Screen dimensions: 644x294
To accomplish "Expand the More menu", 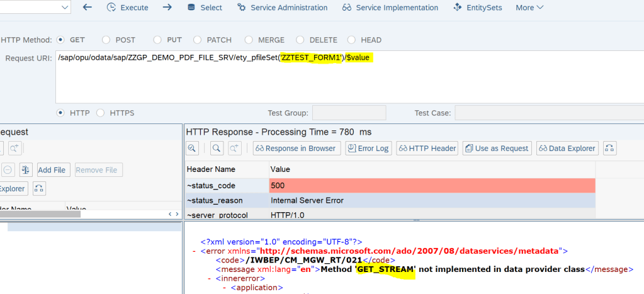I will (x=529, y=8).
